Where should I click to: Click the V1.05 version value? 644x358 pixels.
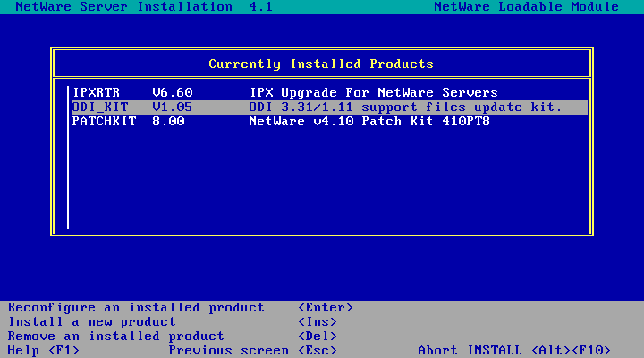(x=173, y=107)
